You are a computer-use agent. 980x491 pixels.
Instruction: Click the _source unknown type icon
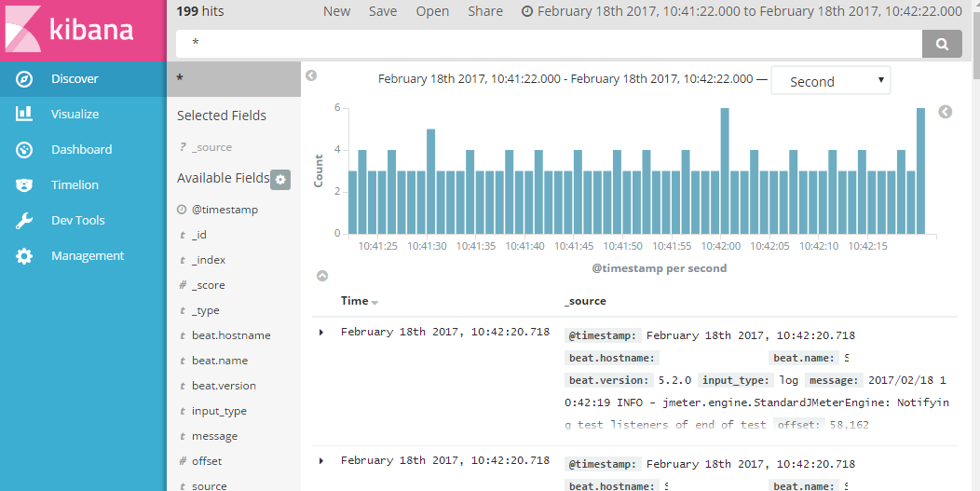183,147
